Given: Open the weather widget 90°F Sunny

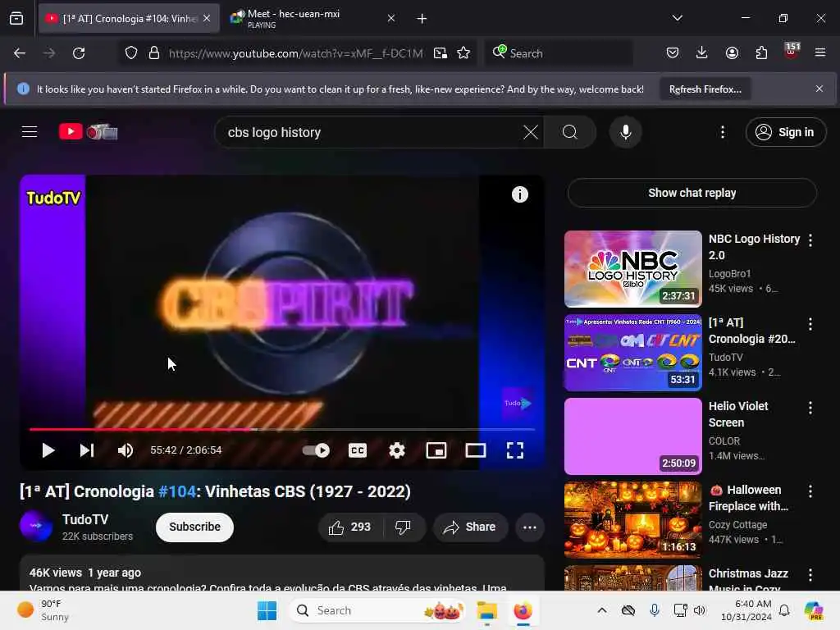Looking at the screenshot, I should click(x=43, y=610).
